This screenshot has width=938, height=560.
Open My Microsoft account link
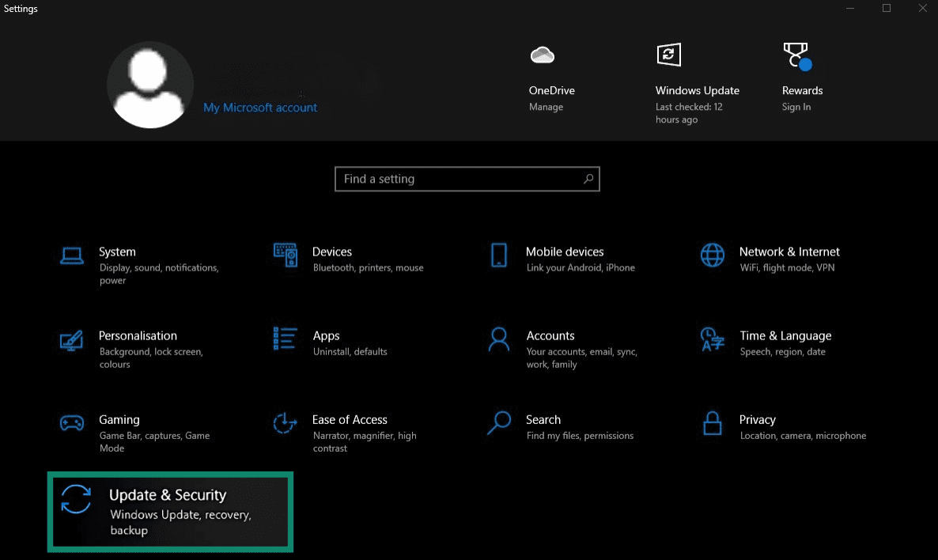tap(260, 106)
